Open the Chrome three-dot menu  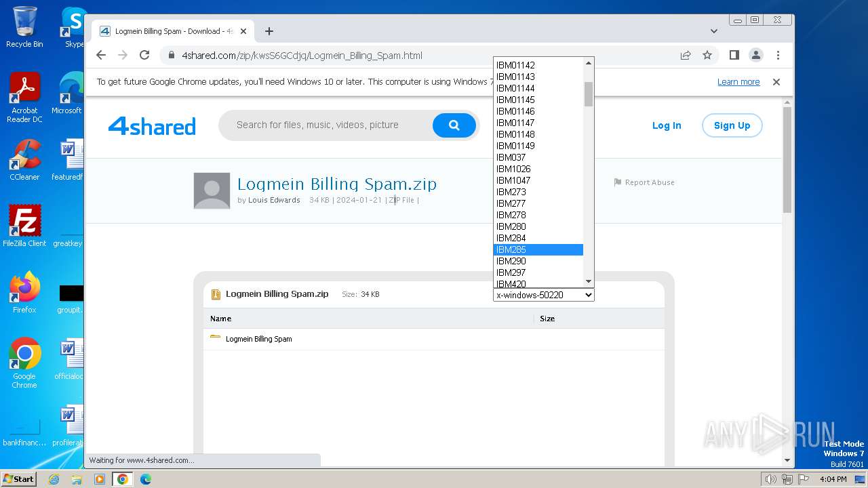pos(778,56)
